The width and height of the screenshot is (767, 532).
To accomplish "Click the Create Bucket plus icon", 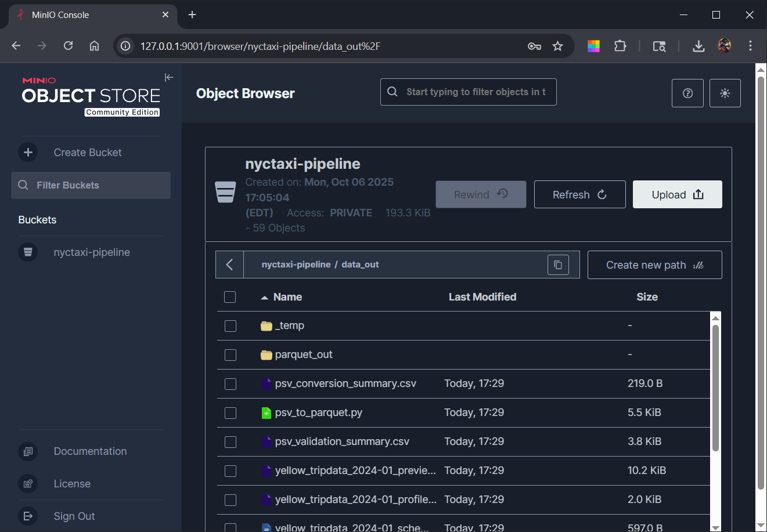I will click(x=28, y=152).
